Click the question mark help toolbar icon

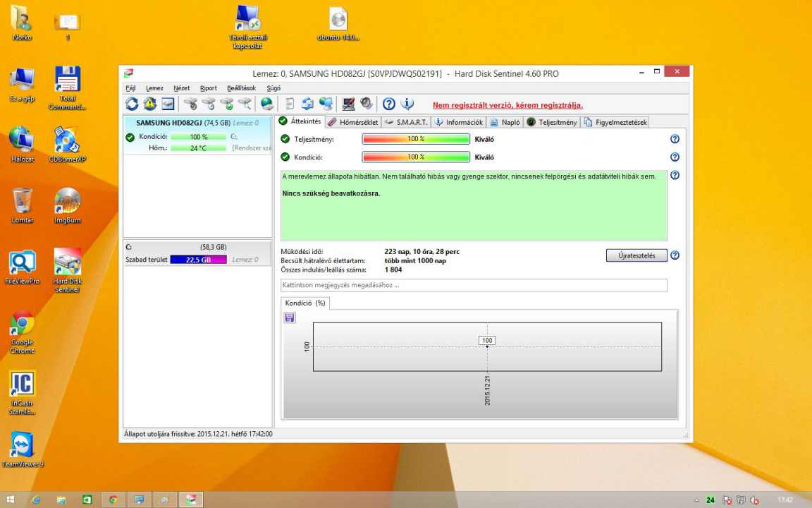coord(389,104)
